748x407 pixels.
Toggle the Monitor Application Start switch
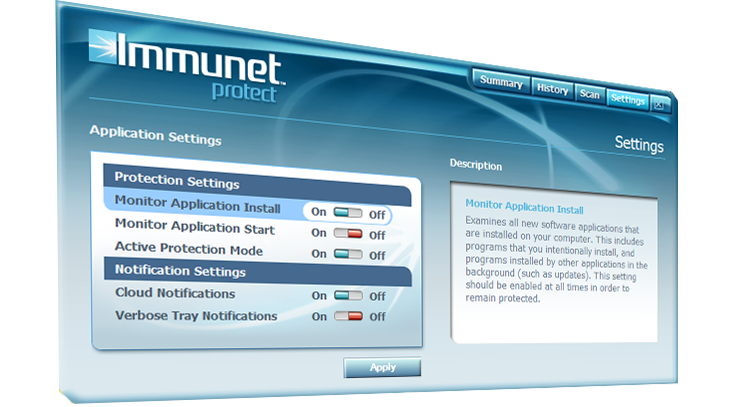click(348, 233)
